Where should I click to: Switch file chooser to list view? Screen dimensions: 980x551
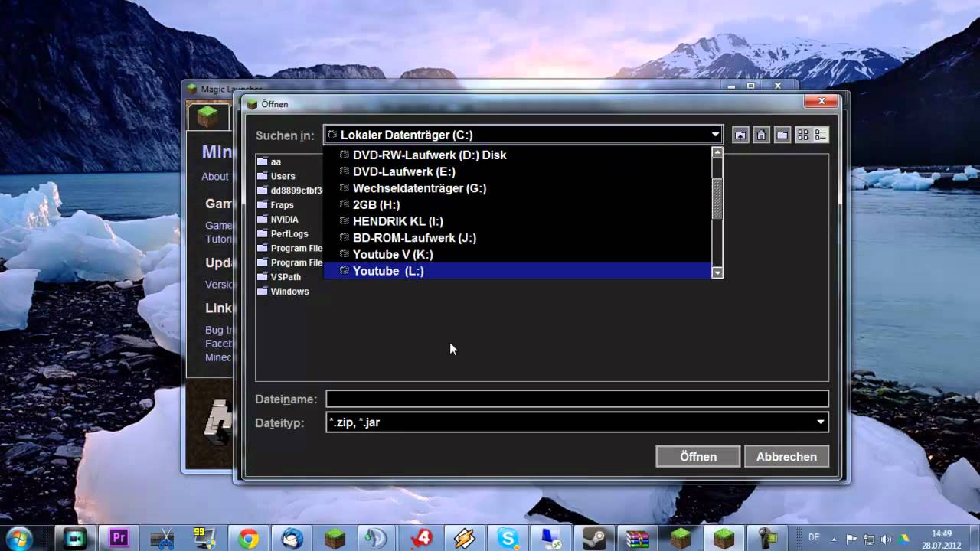click(803, 135)
